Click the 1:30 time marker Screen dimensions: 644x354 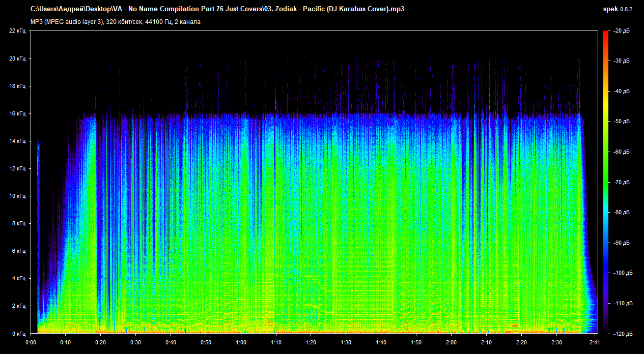(346, 342)
